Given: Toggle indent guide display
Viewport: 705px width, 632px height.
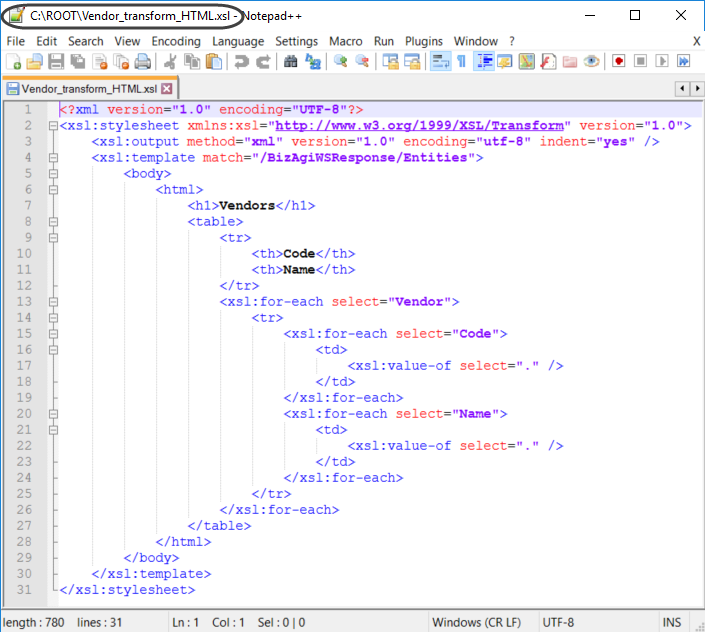Looking at the screenshot, I should tap(484, 62).
